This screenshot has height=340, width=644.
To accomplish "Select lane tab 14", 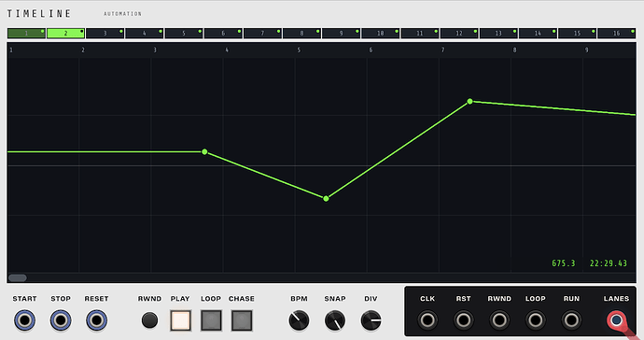I will point(538,34).
